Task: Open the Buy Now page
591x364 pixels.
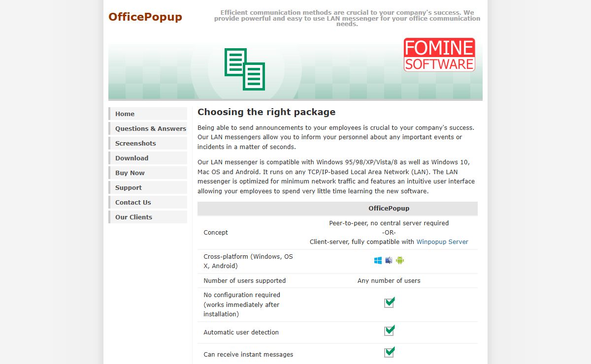Action: click(x=148, y=173)
